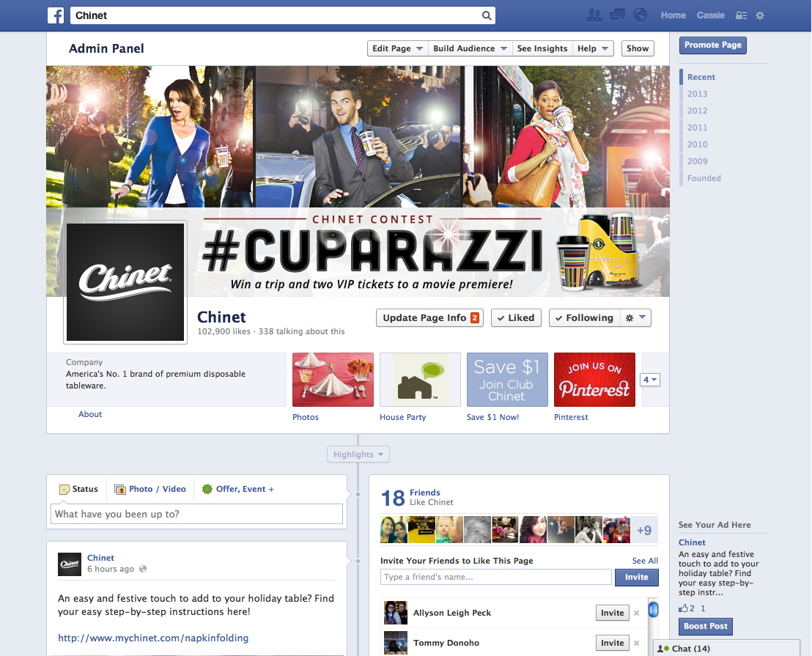Click the Show admin panel button

coord(638,48)
